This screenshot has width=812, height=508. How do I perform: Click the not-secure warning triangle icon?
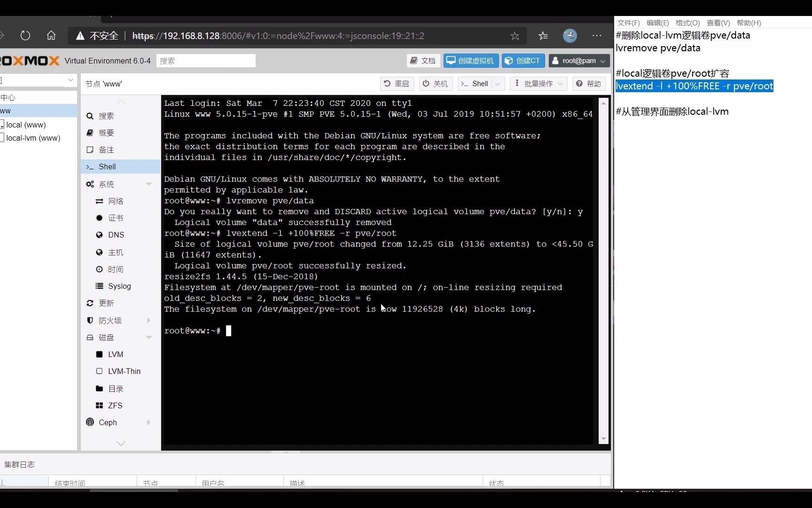[80, 36]
